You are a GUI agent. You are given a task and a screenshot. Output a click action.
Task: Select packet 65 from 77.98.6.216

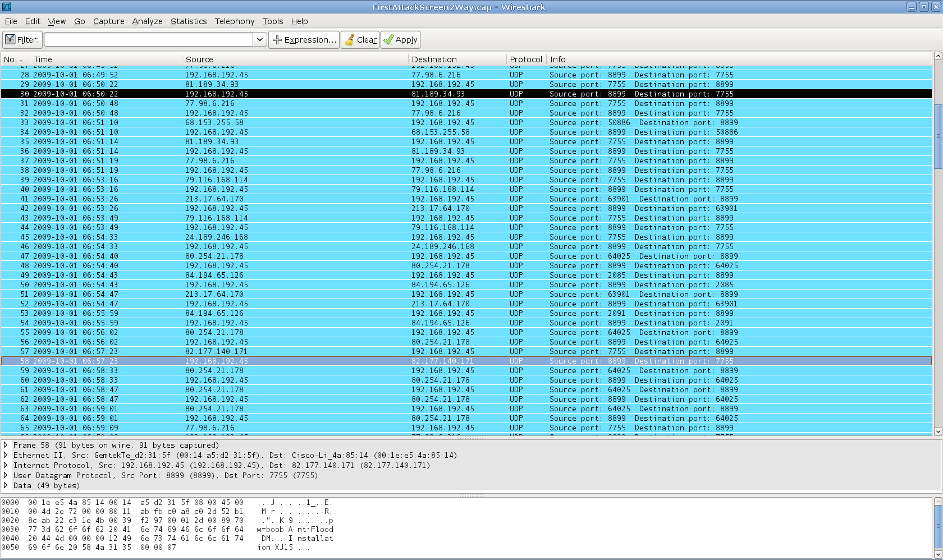click(466, 428)
